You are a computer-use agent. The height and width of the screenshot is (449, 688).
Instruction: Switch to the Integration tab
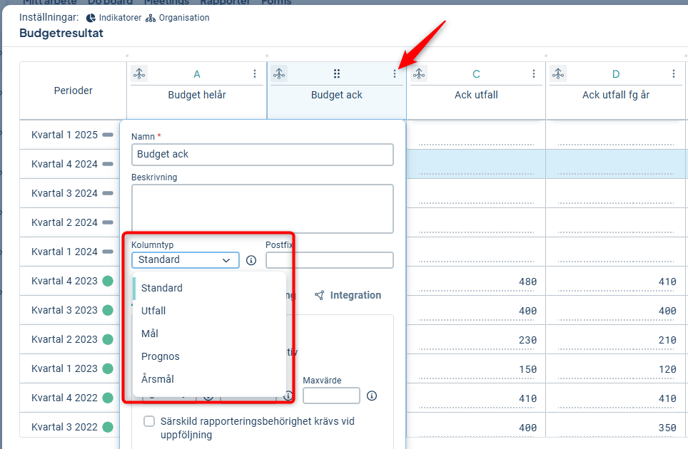(348, 295)
